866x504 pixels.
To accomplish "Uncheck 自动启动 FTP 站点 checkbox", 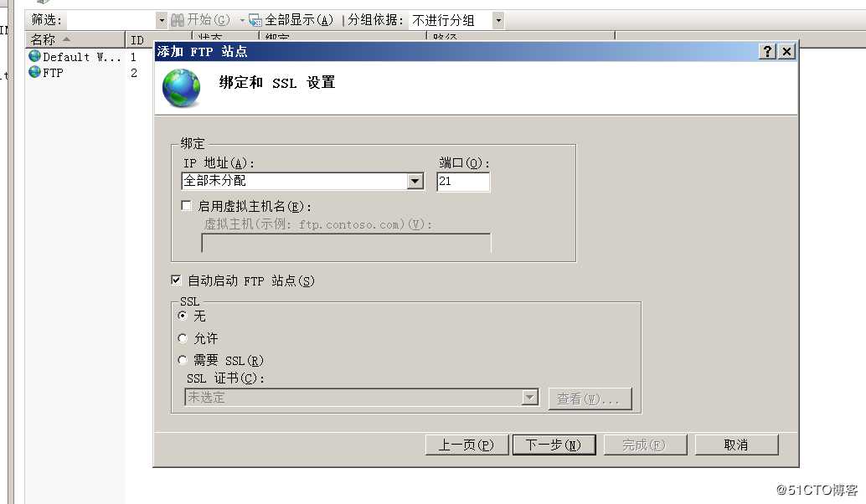I will pyautogui.click(x=176, y=280).
